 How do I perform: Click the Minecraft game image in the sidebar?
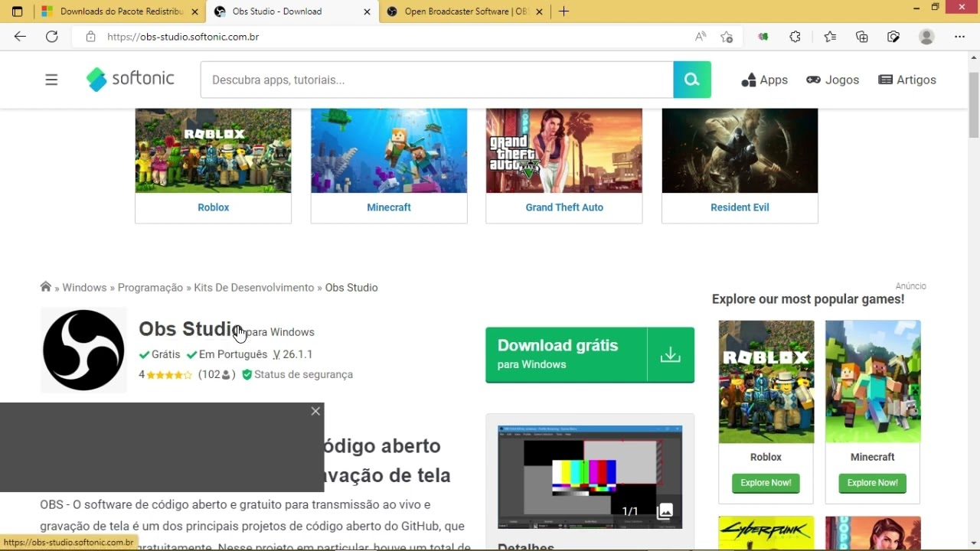(x=873, y=382)
